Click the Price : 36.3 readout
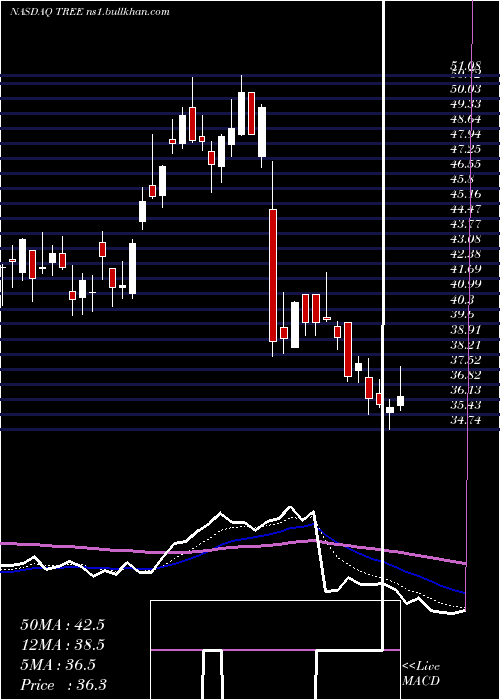 pos(63,685)
